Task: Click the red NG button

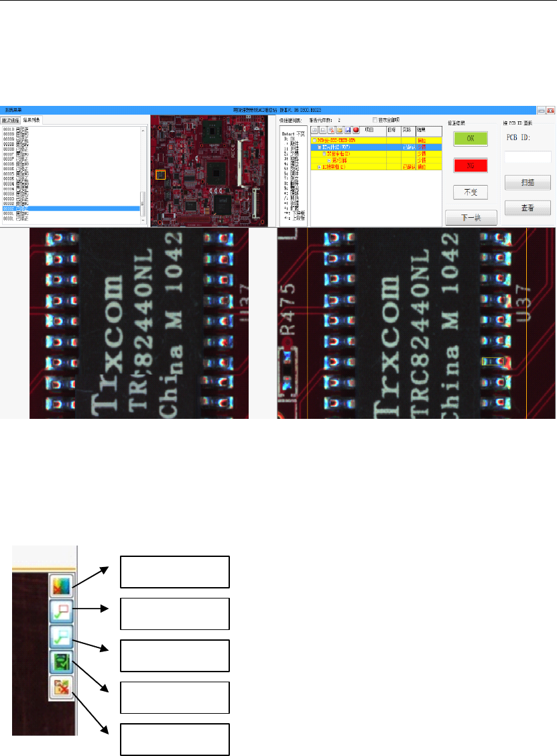Action: tap(470, 166)
